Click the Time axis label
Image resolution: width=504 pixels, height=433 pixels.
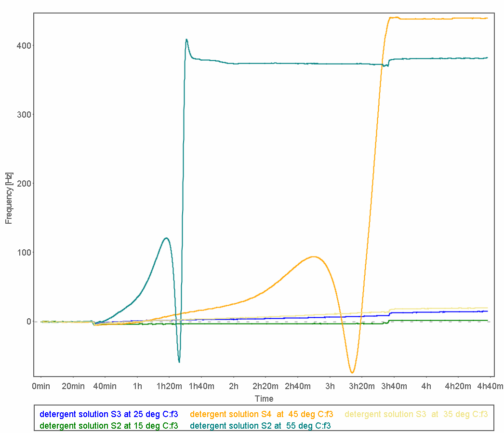(264, 399)
